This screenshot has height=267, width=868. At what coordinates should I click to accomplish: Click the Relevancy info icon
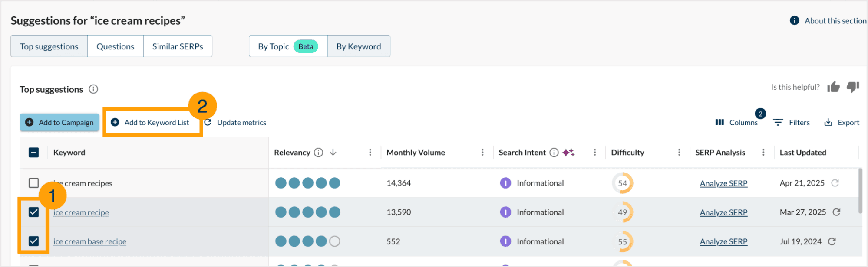[318, 153]
